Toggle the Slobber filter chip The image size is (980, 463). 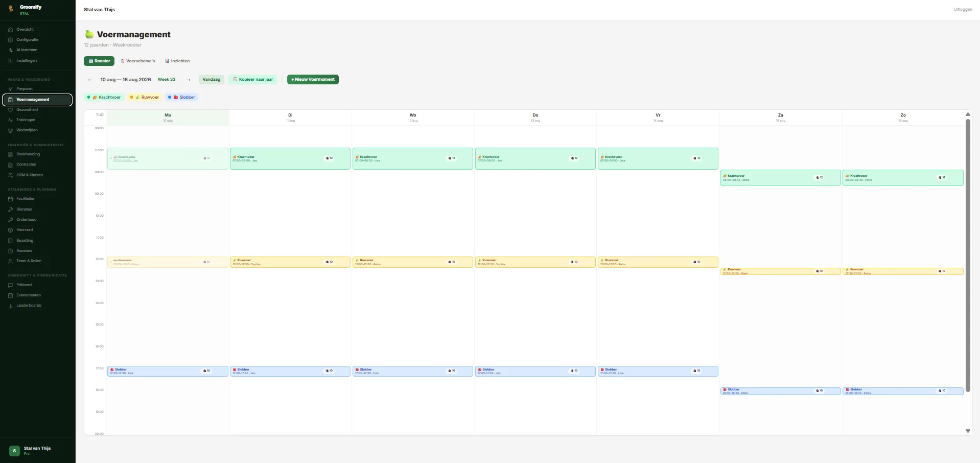tap(182, 97)
